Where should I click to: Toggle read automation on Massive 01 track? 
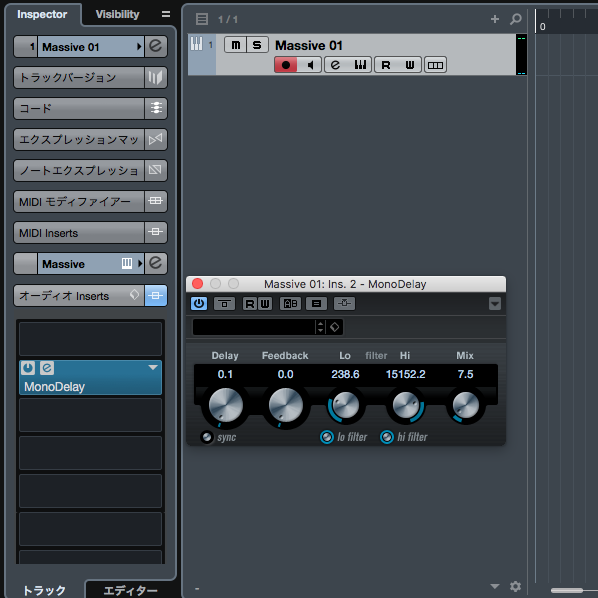pos(386,65)
